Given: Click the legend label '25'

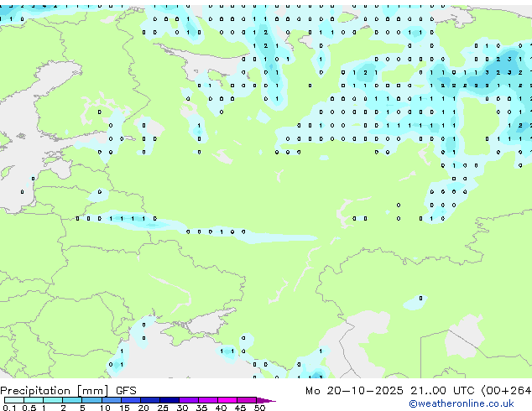Looking at the screenshot, I should point(163,408).
